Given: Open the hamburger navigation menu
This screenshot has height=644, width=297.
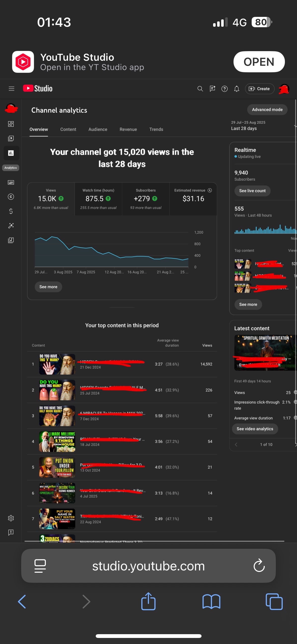Looking at the screenshot, I should [x=11, y=88].
